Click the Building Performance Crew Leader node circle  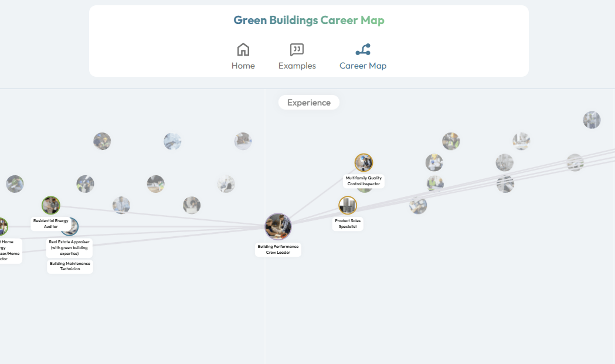point(278,226)
